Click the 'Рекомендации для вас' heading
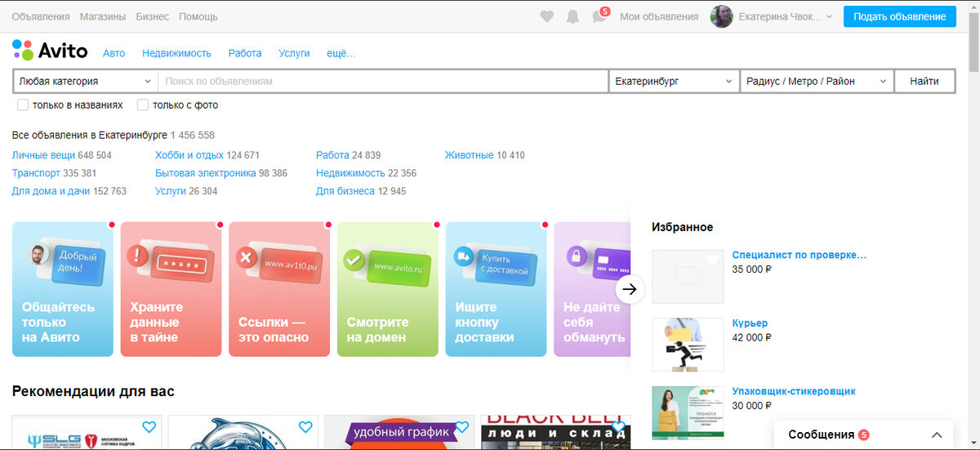This screenshot has height=450, width=980. [x=93, y=392]
